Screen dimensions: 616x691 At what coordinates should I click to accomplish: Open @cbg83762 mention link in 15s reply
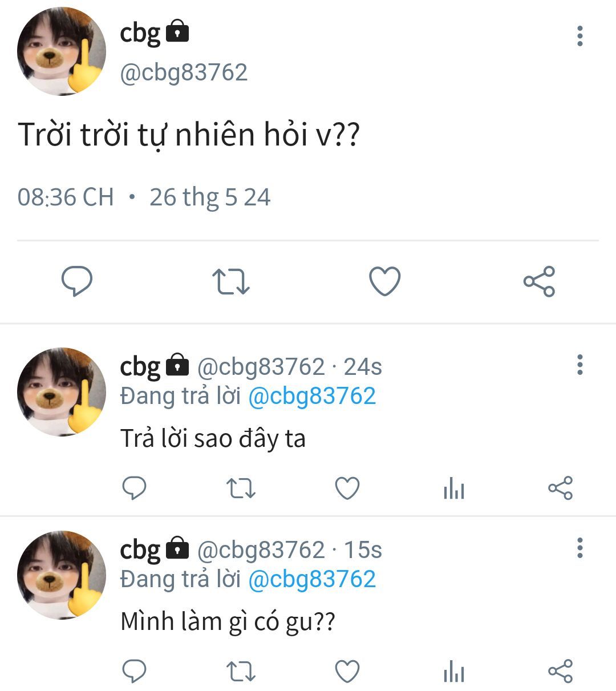tap(312, 579)
